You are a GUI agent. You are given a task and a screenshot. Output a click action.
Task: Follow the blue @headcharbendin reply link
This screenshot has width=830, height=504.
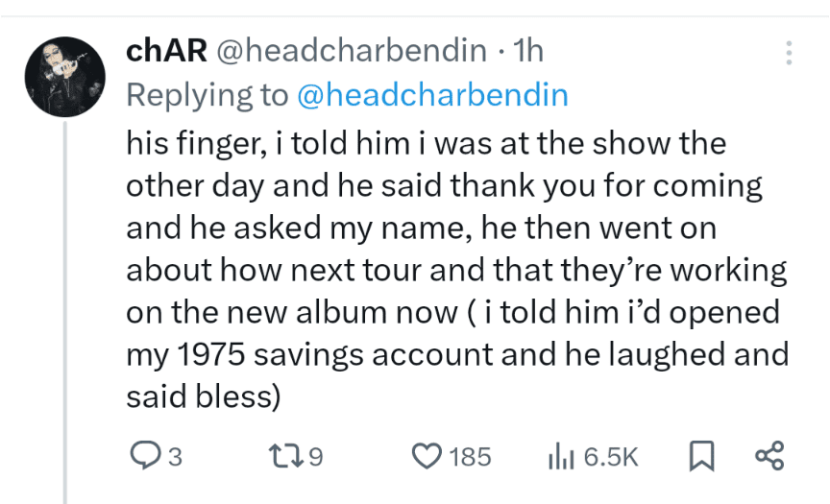(432, 95)
